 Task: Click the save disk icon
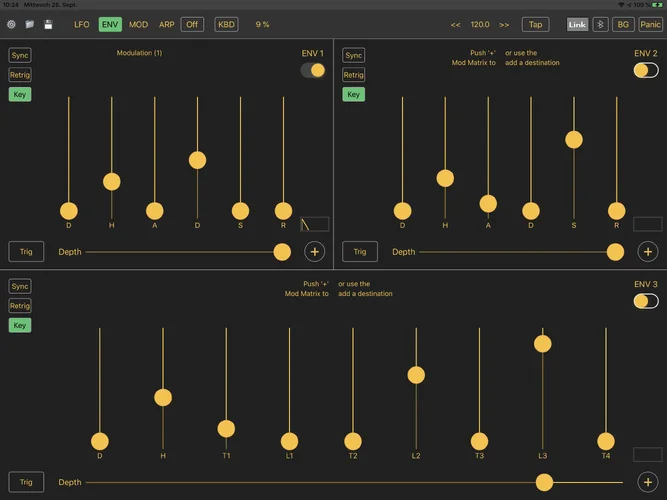[x=48, y=24]
